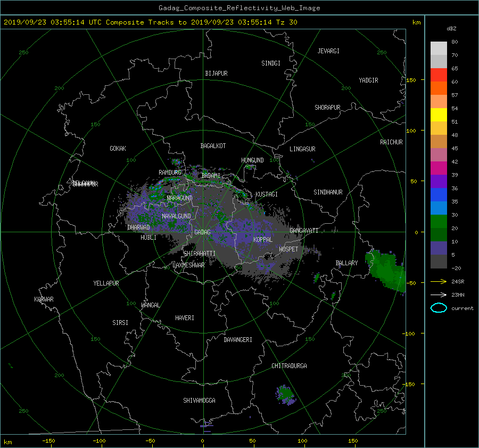The height and width of the screenshot is (448, 479).
Task: Click the SHIVAMOGGA city label
Action: [x=199, y=400]
